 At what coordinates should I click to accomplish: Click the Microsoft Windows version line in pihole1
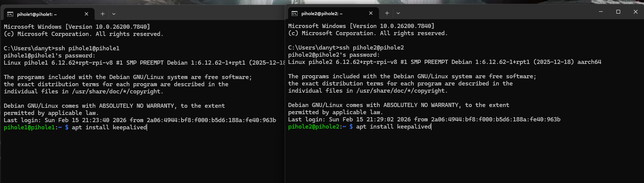coord(77,27)
